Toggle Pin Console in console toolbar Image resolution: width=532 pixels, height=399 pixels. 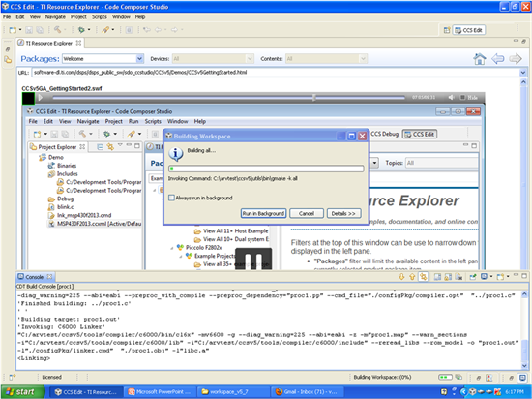click(x=473, y=277)
